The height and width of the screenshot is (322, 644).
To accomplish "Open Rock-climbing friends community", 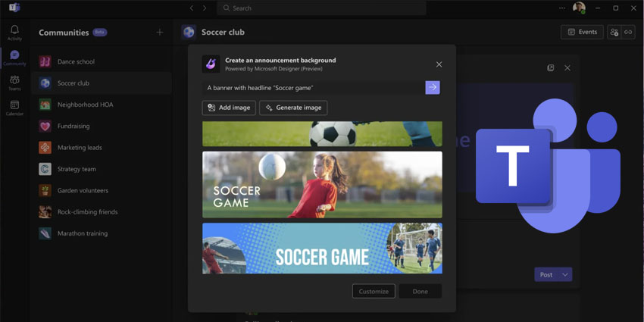I will (102, 212).
